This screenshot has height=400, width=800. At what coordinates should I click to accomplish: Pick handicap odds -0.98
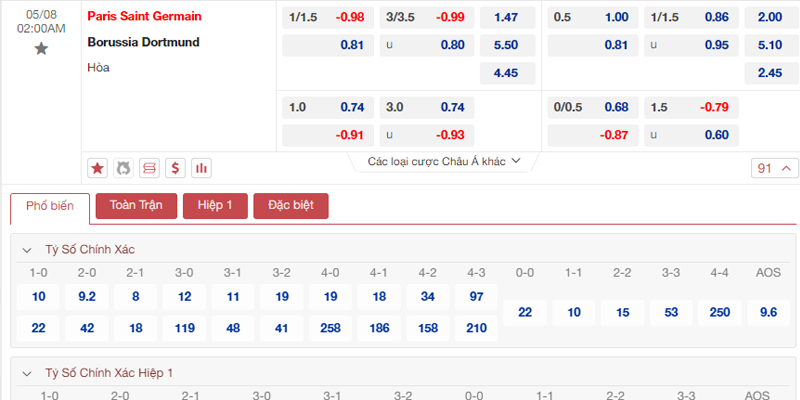[x=328, y=17]
